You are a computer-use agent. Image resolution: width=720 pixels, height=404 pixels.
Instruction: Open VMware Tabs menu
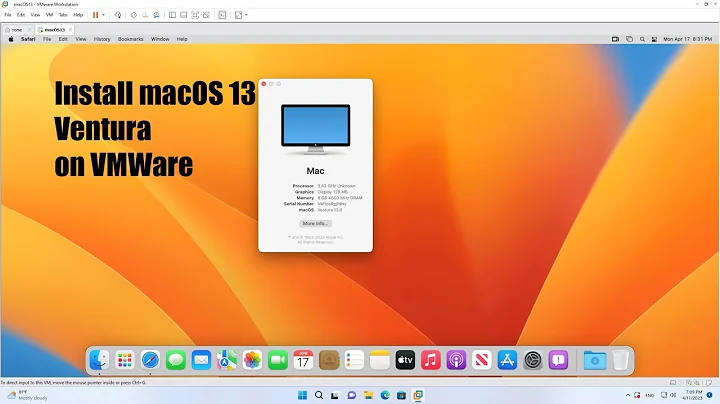(63, 15)
